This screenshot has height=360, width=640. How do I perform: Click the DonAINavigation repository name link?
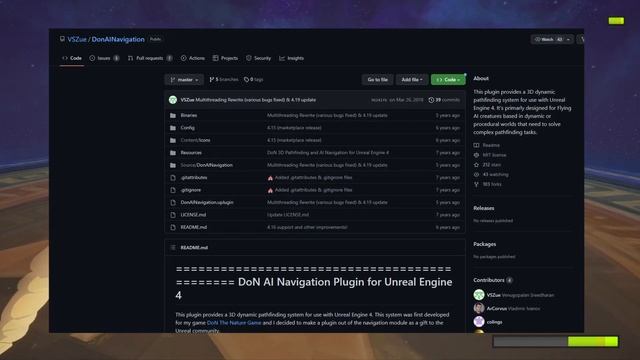click(x=118, y=39)
